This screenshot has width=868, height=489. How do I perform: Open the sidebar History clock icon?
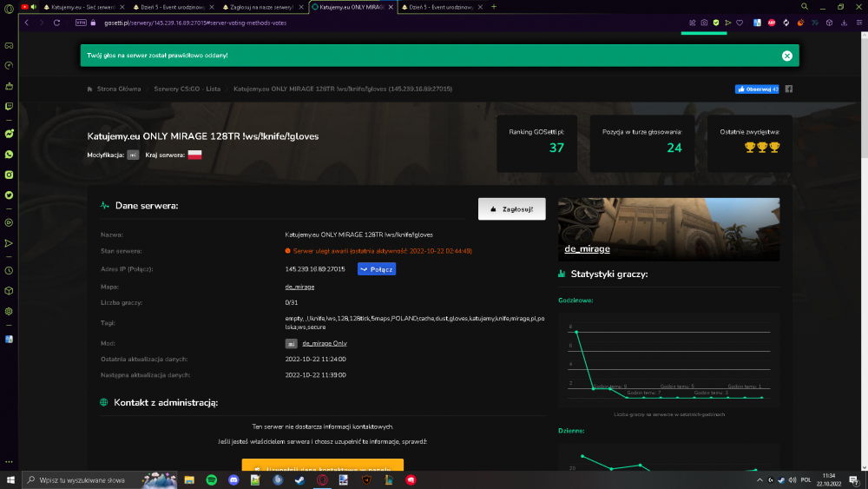coord(9,271)
